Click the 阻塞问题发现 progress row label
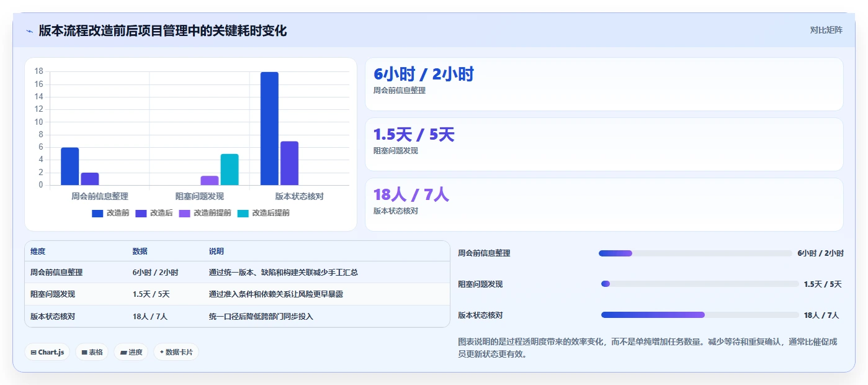The height and width of the screenshot is (385, 868). [480, 284]
